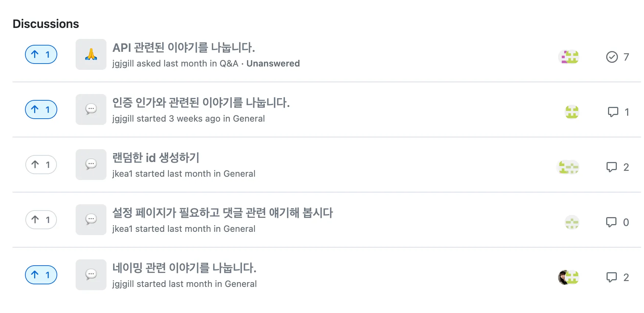Viewport: 644px width, 313px height.
Task: Toggle upvote on 인증 인가와 관련된 discussion
Action: (41, 109)
